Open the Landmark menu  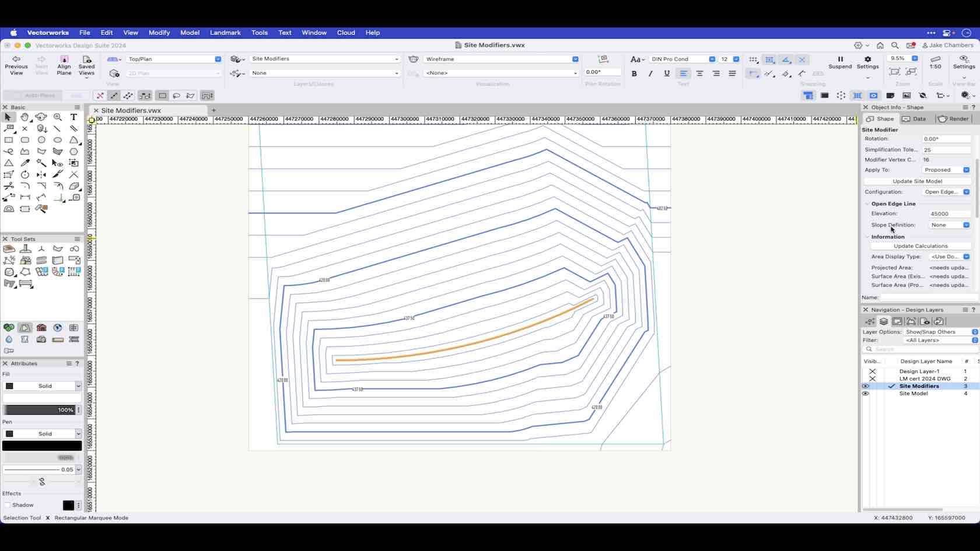coord(225,33)
